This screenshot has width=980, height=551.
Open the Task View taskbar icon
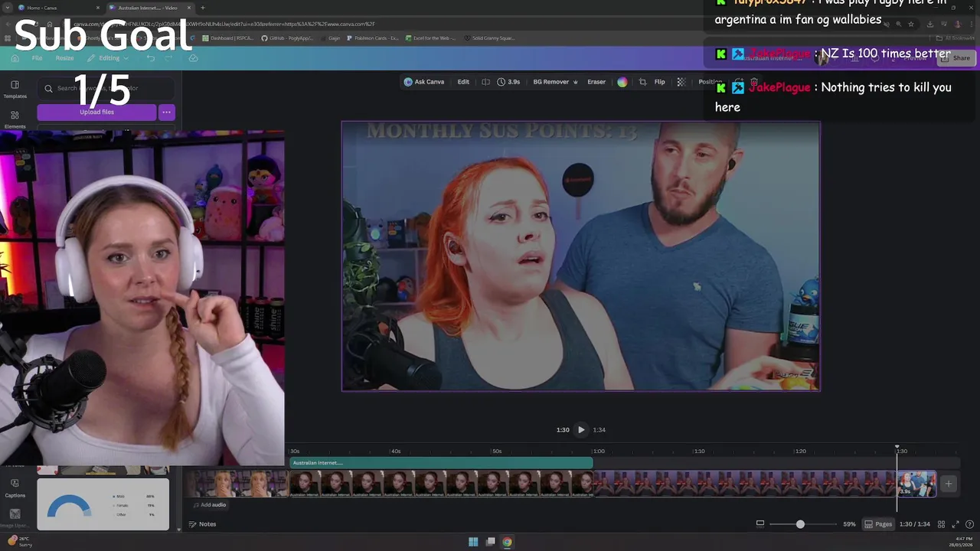coord(490,542)
